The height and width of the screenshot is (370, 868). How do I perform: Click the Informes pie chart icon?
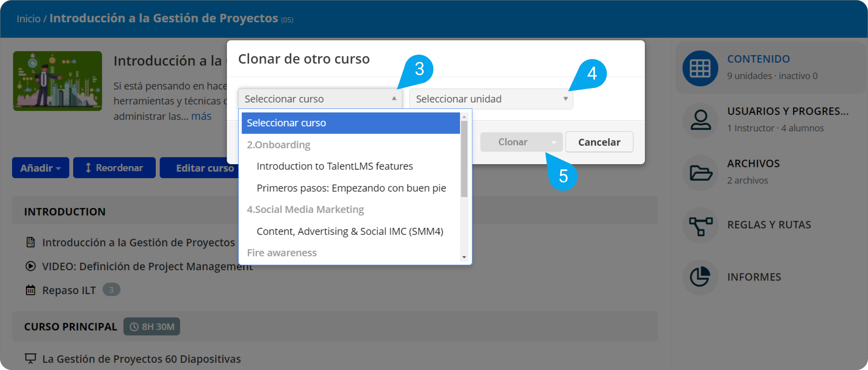(700, 277)
